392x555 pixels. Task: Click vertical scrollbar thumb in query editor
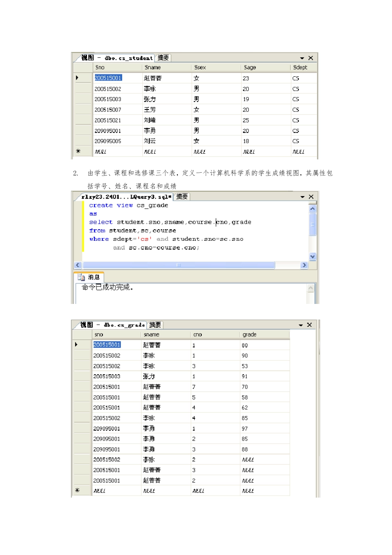pos(312,224)
